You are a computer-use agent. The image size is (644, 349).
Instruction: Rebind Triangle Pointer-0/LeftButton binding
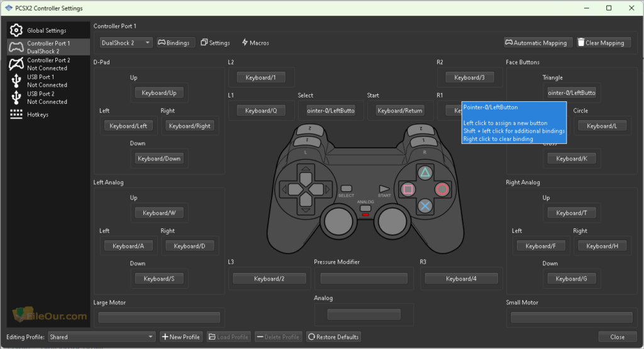click(572, 93)
